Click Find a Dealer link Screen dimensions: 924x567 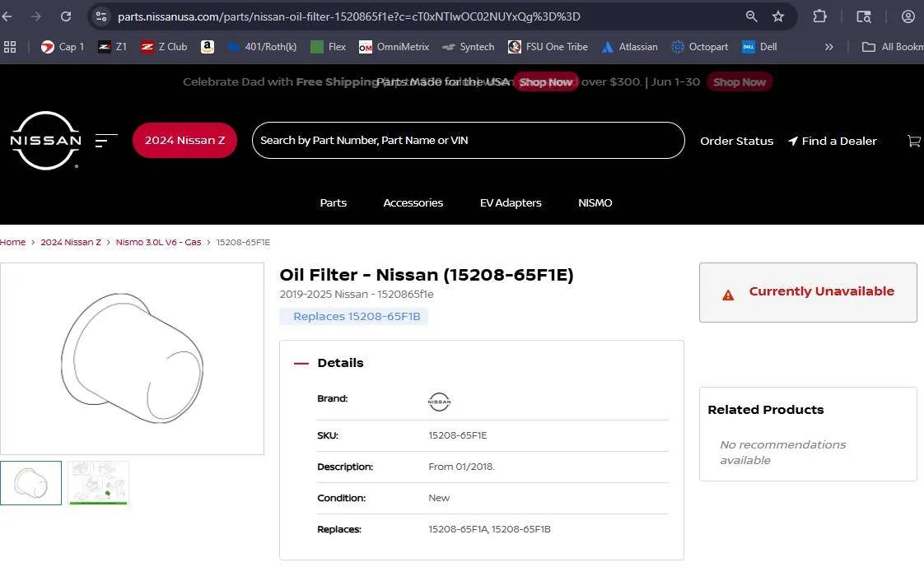[832, 141]
